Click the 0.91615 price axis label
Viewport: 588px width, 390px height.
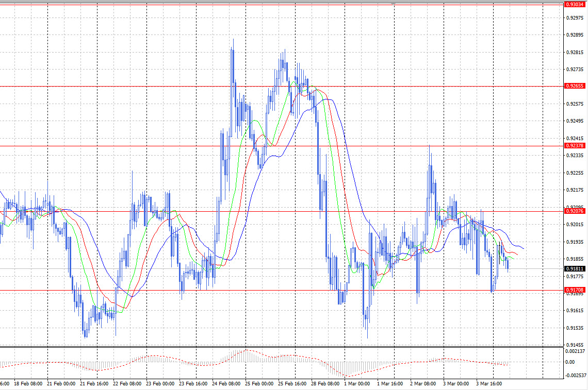[x=575, y=311]
